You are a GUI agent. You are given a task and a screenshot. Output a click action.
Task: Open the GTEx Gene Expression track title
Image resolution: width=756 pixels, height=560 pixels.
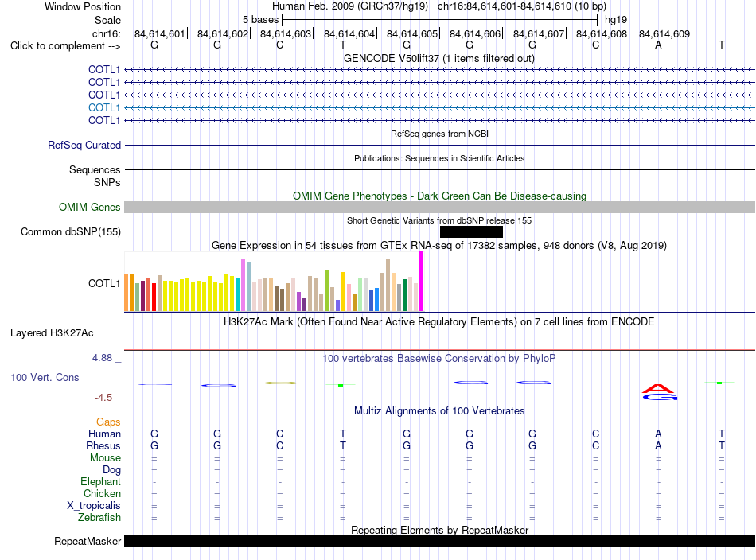point(439,245)
